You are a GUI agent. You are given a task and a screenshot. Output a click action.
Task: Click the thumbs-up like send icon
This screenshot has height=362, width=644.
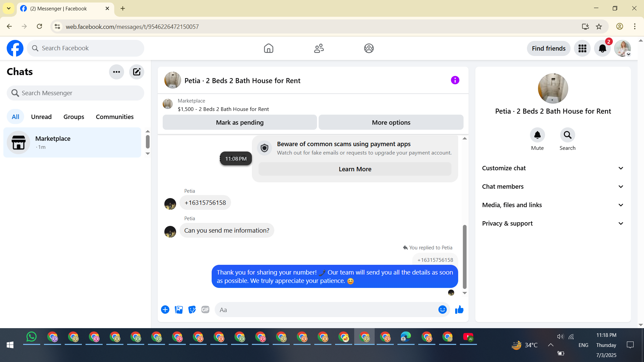point(459,310)
